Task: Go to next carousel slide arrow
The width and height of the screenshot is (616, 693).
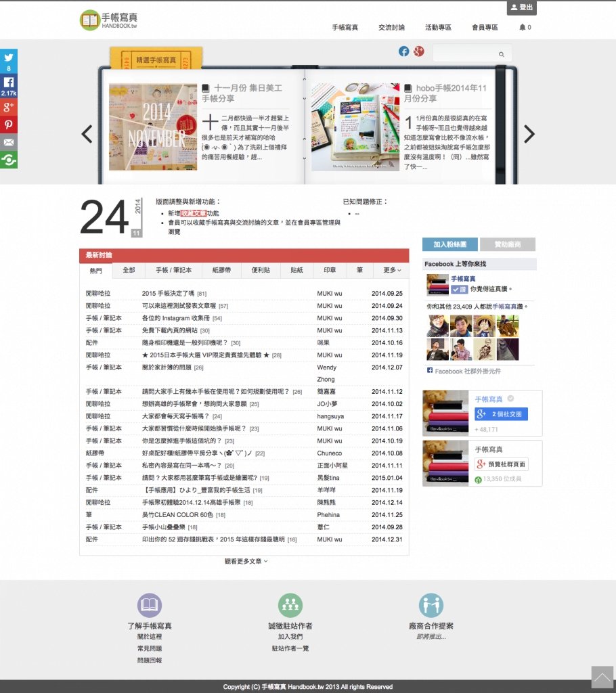Action: [529, 134]
